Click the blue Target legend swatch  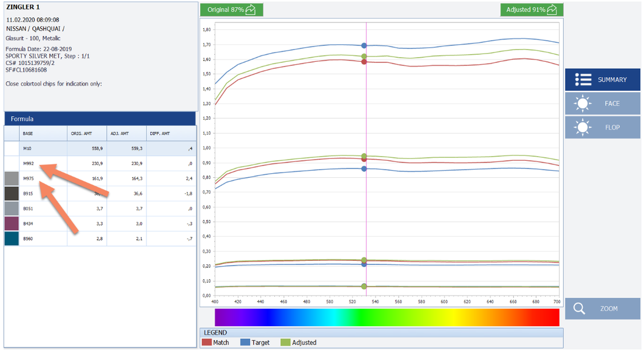(x=245, y=342)
